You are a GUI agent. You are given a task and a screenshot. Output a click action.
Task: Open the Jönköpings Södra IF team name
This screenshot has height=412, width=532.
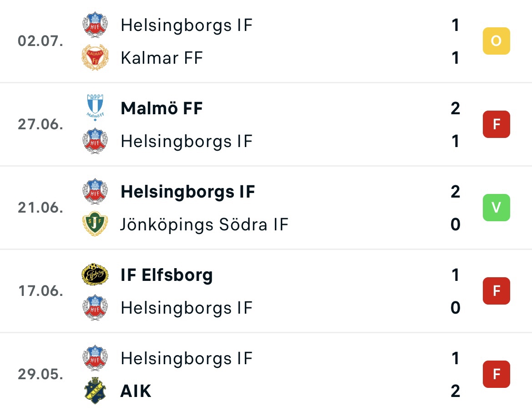[205, 225]
